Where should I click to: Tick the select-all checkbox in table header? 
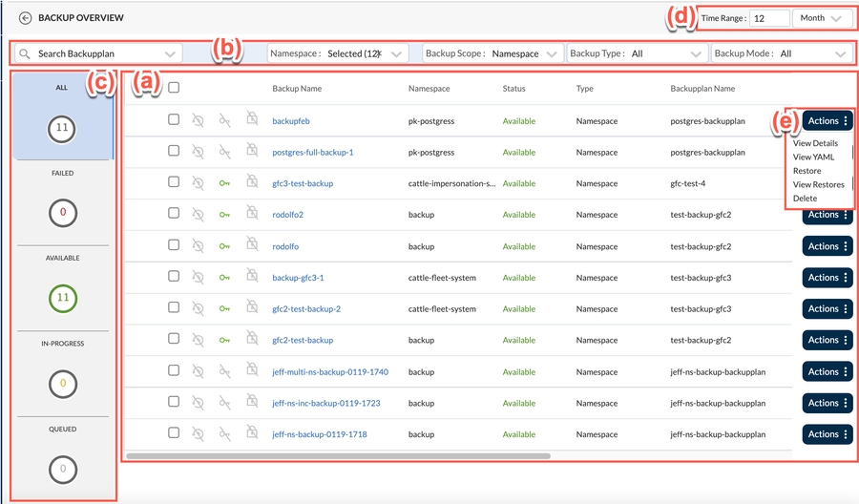174,88
